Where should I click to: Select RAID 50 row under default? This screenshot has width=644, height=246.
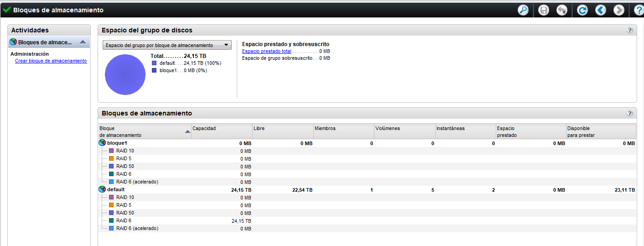(x=367, y=213)
